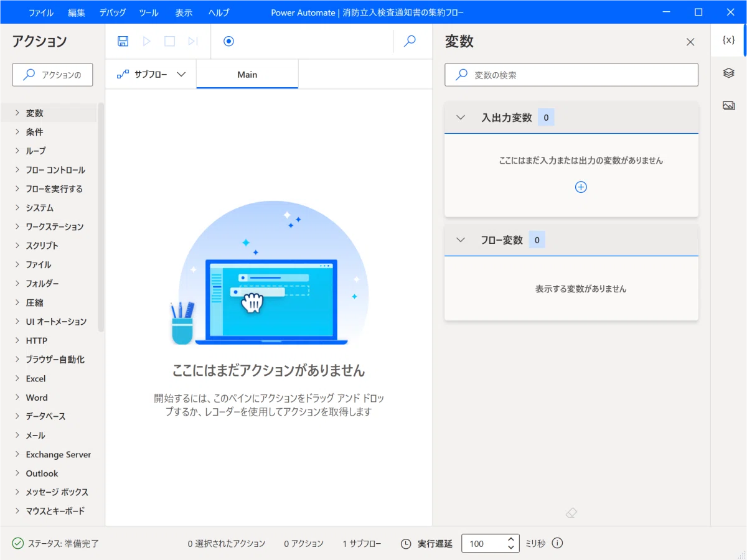The image size is (747, 560).
Task: Show run delay information icon
Action: click(x=557, y=543)
